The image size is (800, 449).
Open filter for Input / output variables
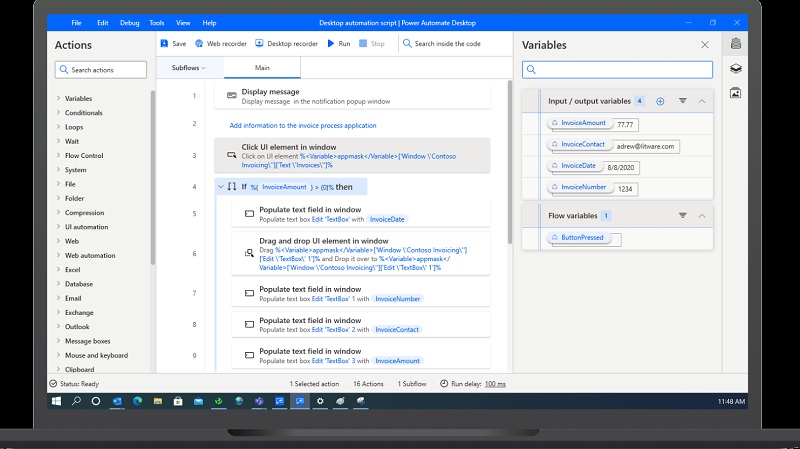(683, 101)
